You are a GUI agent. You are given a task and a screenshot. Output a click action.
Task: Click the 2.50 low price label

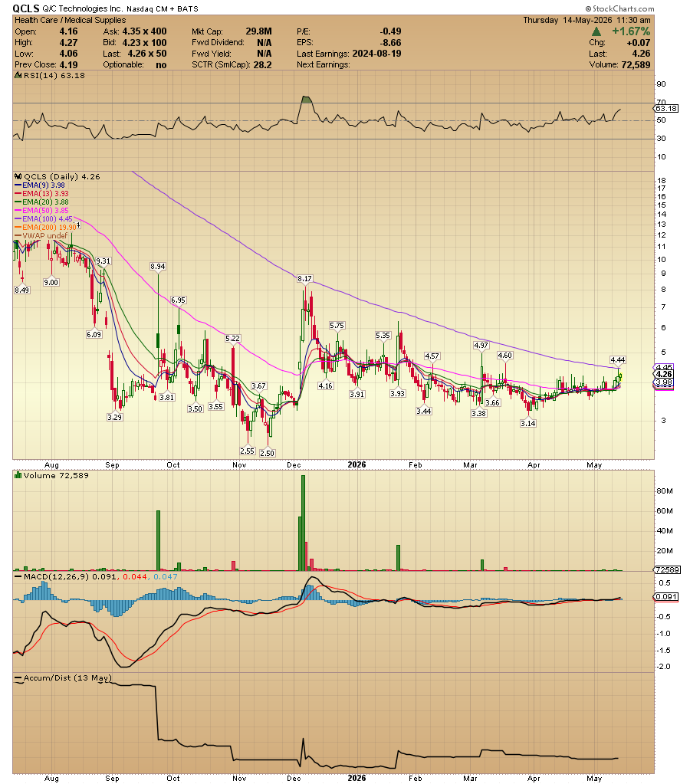point(268,453)
